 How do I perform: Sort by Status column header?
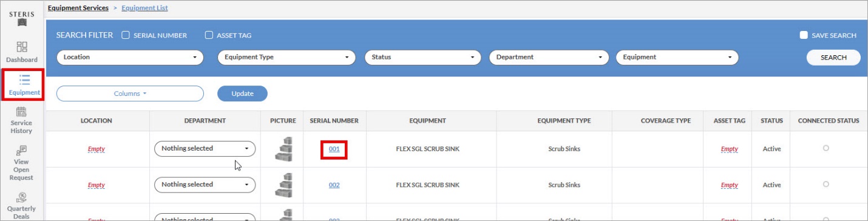[x=771, y=121]
